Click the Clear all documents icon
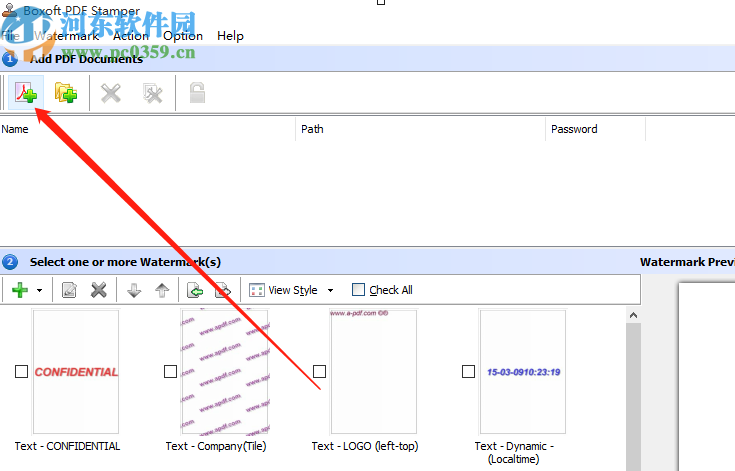Viewport: 735px width, 471px height. 153,93
